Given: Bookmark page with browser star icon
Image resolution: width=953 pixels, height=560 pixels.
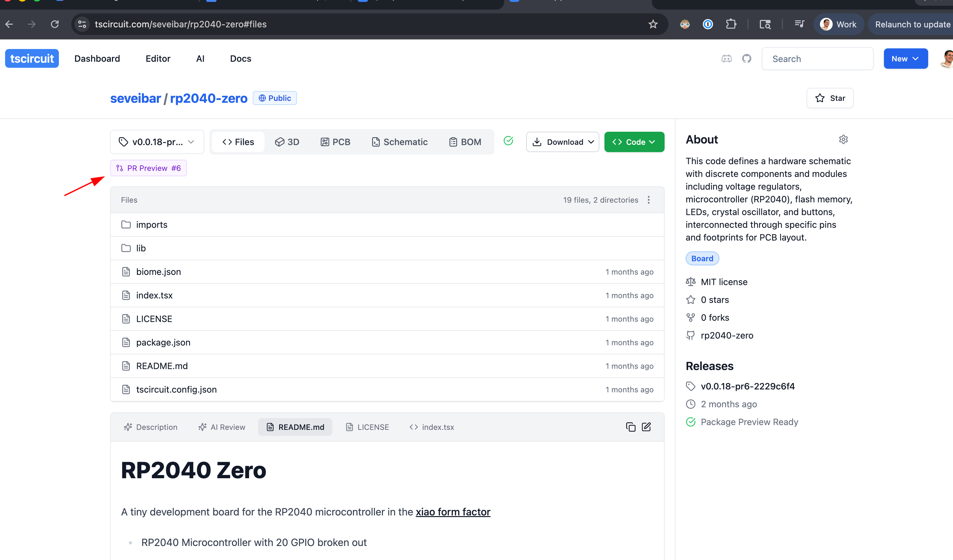Looking at the screenshot, I should pos(653,24).
